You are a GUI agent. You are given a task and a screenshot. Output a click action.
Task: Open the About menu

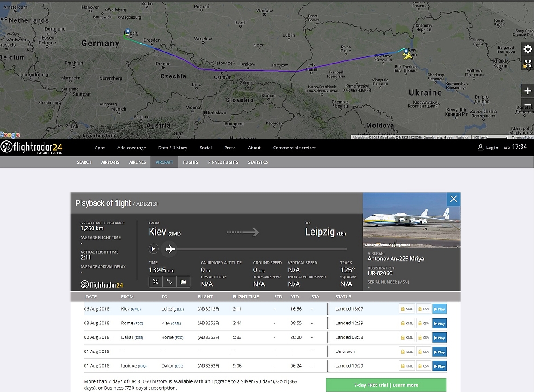[254, 148]
